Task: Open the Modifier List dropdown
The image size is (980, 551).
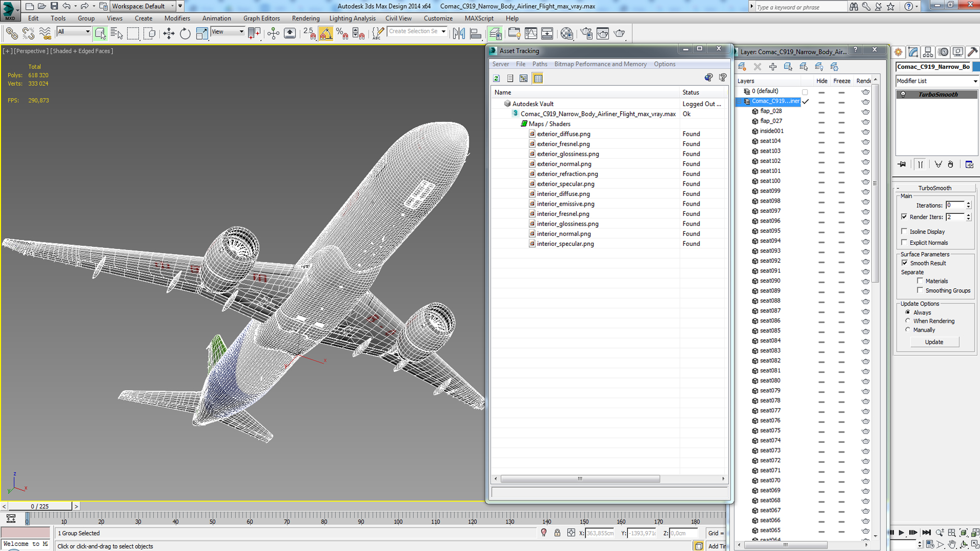Action: coord(937,81)
